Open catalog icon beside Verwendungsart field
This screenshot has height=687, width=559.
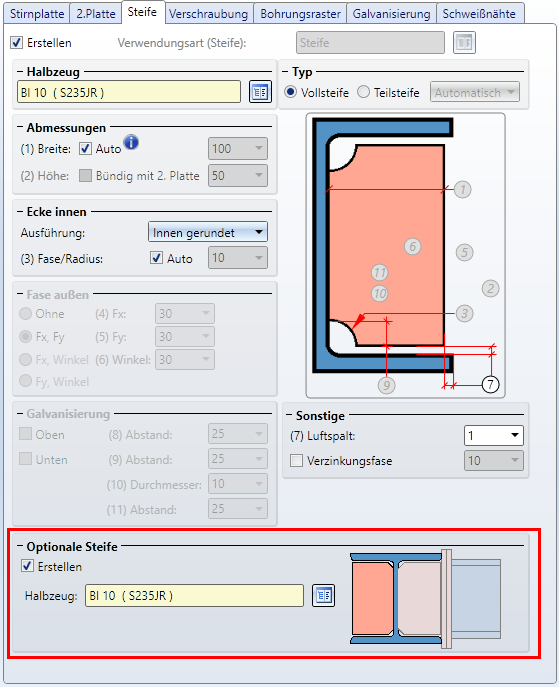tap(464, 42)
